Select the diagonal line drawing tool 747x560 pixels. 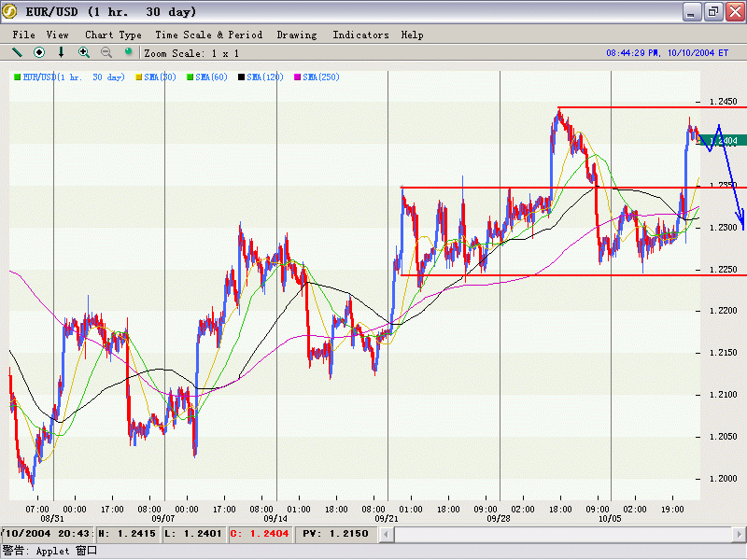(x=17, y=52)
